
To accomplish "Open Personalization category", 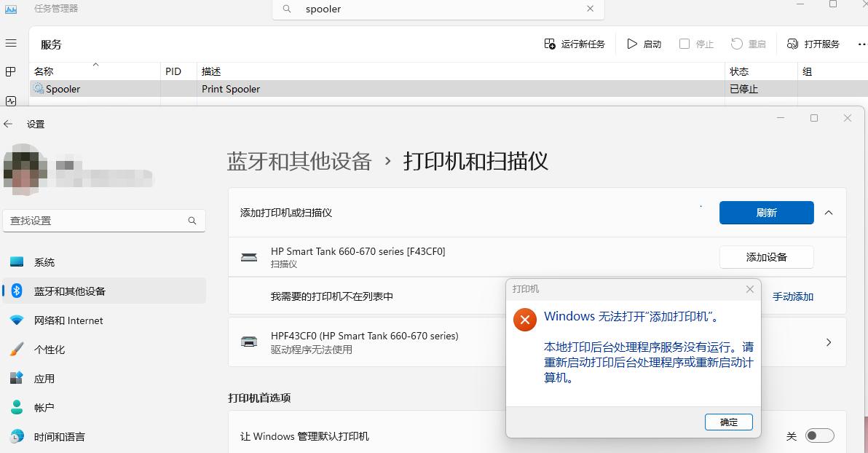I will click(x=104, y=350).
